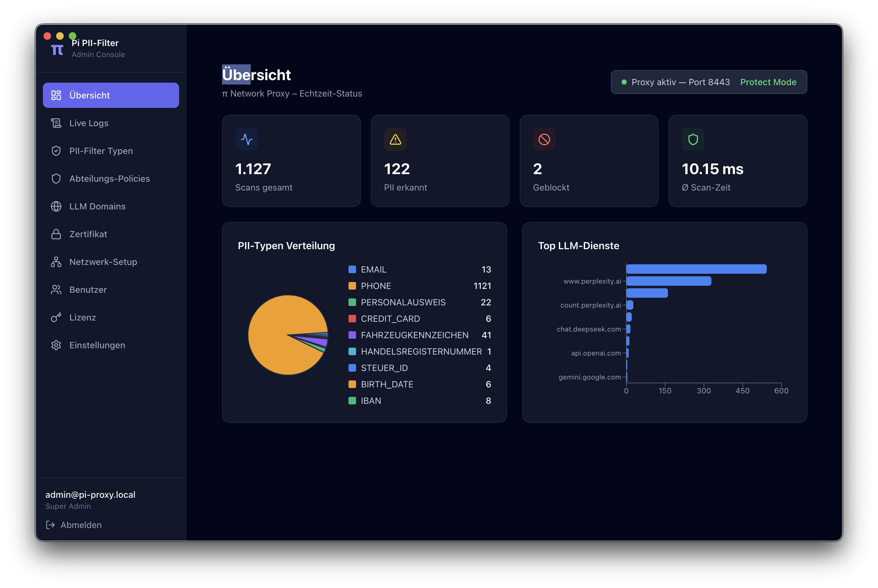This screenshot has height=588, width=878.
Task: Click the Protect Mode label
Action: click(768, 82)
